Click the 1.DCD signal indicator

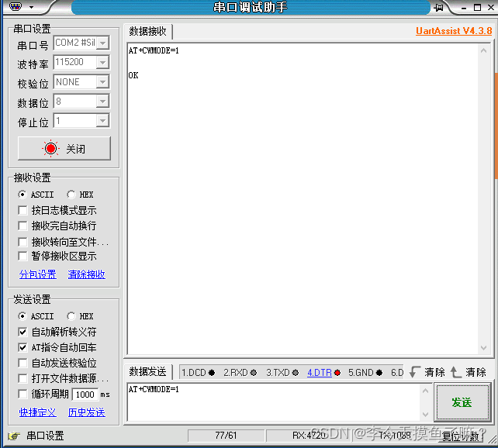click(x=198, y=373)
